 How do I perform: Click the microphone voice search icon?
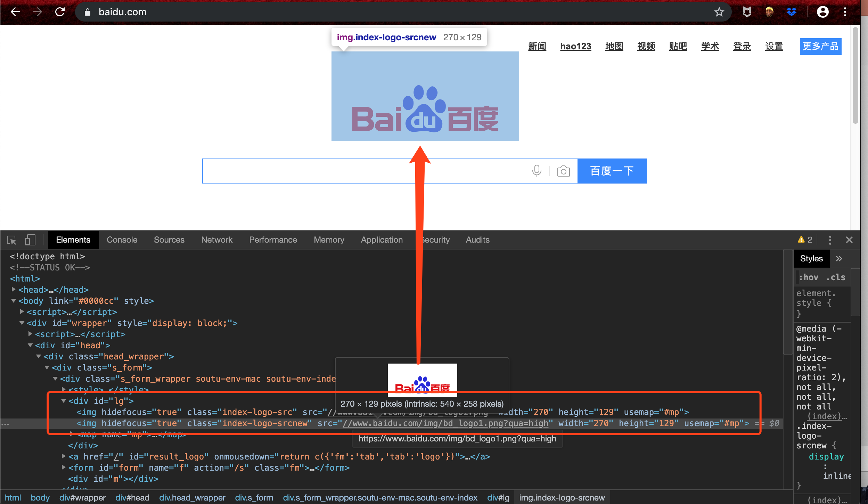pos(537,171)
